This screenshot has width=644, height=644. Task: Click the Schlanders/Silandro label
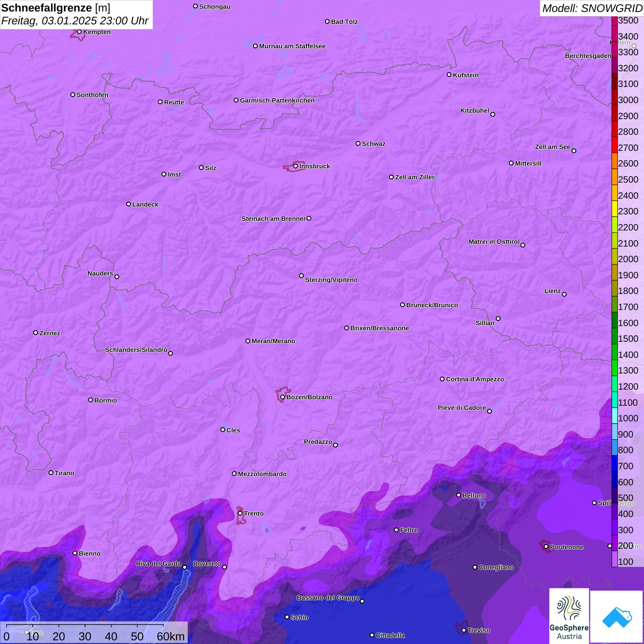click(136, 350)
